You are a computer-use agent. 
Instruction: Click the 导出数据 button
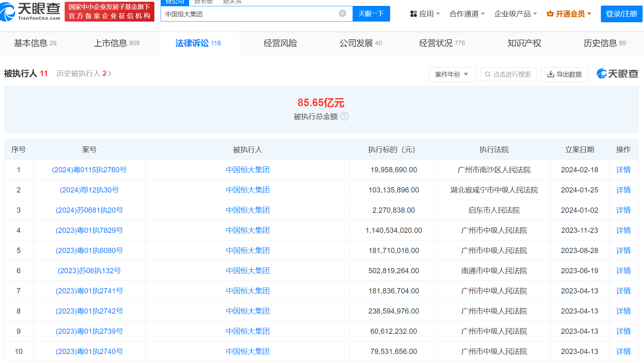[x=564, y=74]
